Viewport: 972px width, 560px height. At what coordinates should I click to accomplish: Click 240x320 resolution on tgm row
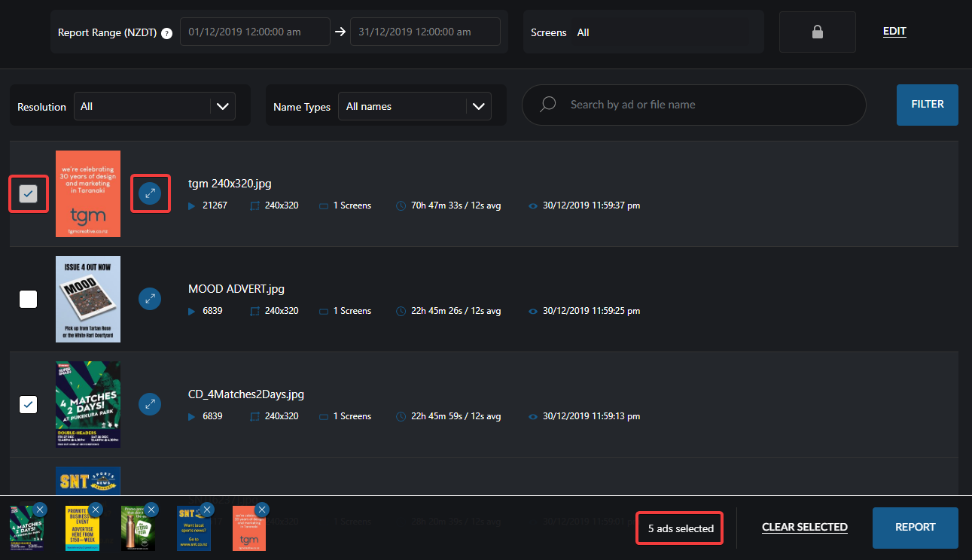point(282,205)
